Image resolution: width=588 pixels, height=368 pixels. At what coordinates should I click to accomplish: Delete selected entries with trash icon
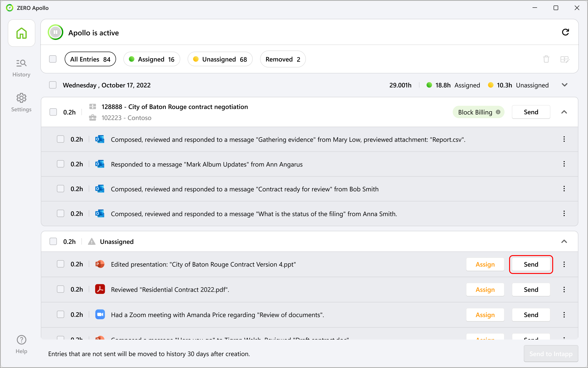(x=546, y=59)
